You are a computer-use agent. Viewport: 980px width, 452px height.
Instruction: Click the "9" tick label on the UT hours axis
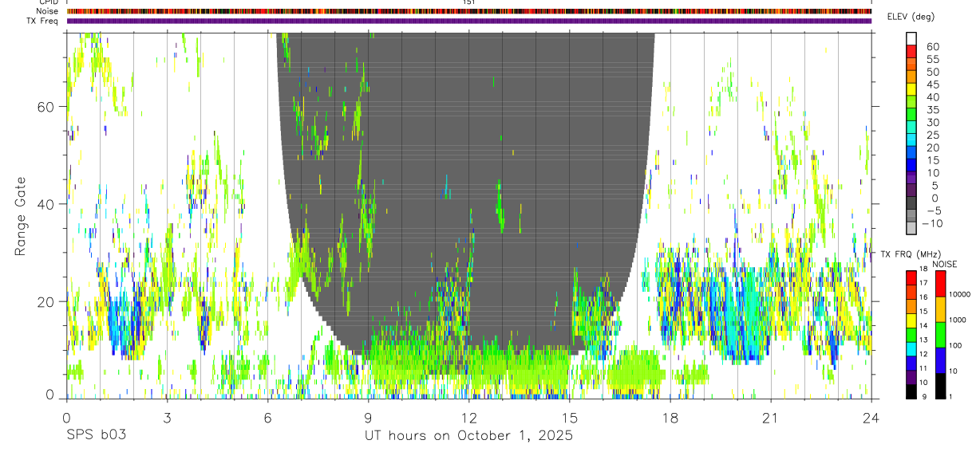[368, 418]
